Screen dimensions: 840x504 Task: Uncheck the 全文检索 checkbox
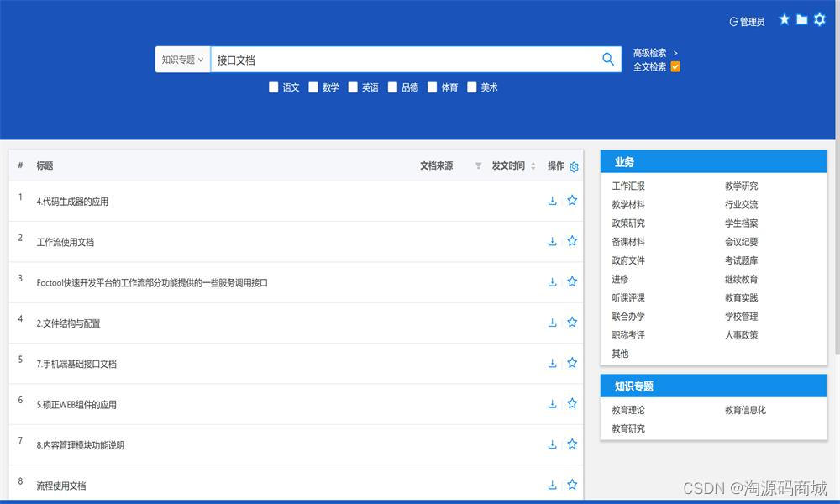pyautogui.click(x=677, y=65)
